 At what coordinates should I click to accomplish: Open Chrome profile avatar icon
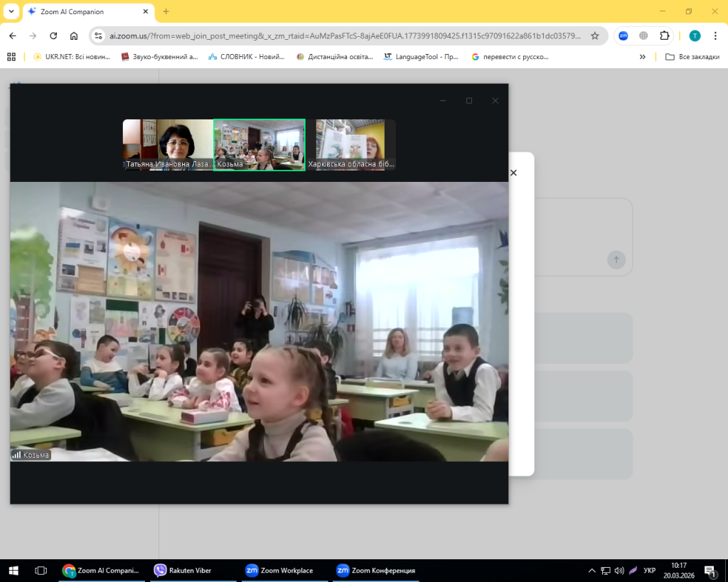[695, 36]
